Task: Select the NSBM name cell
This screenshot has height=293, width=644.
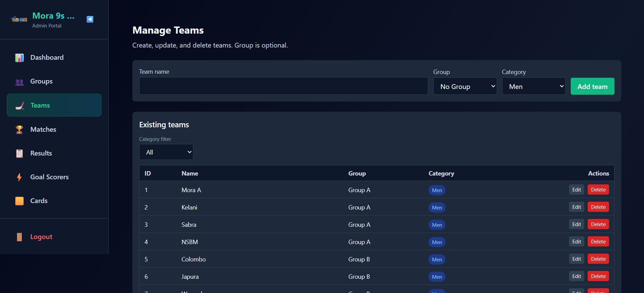Action: 190,242
